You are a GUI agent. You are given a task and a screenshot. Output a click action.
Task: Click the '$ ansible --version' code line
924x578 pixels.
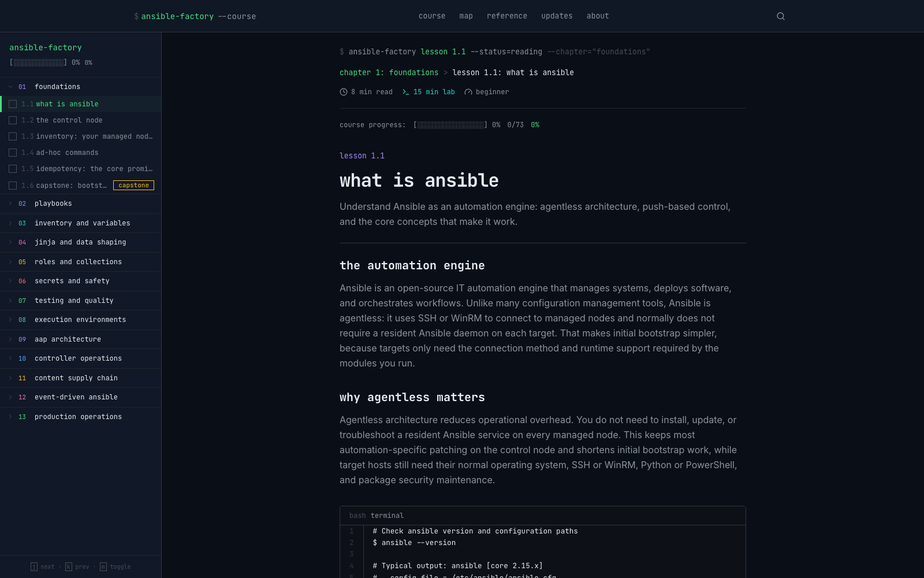414,543
